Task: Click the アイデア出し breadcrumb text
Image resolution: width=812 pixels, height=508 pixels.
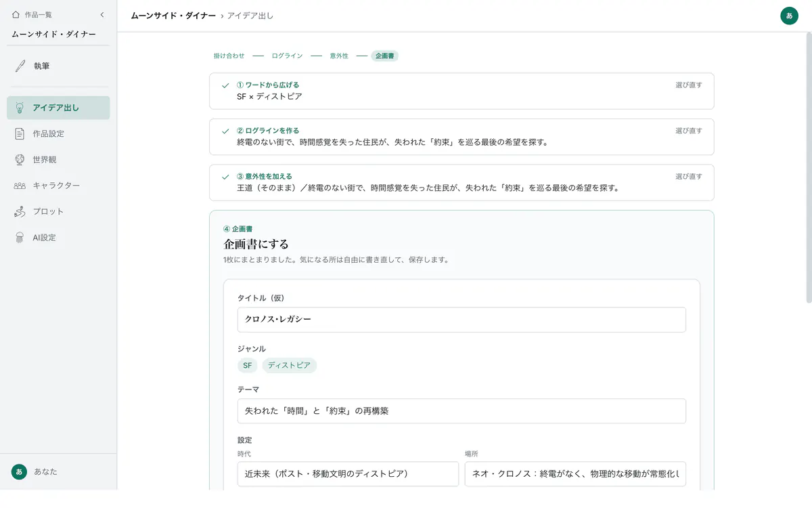Action: [x=250, y=16]
